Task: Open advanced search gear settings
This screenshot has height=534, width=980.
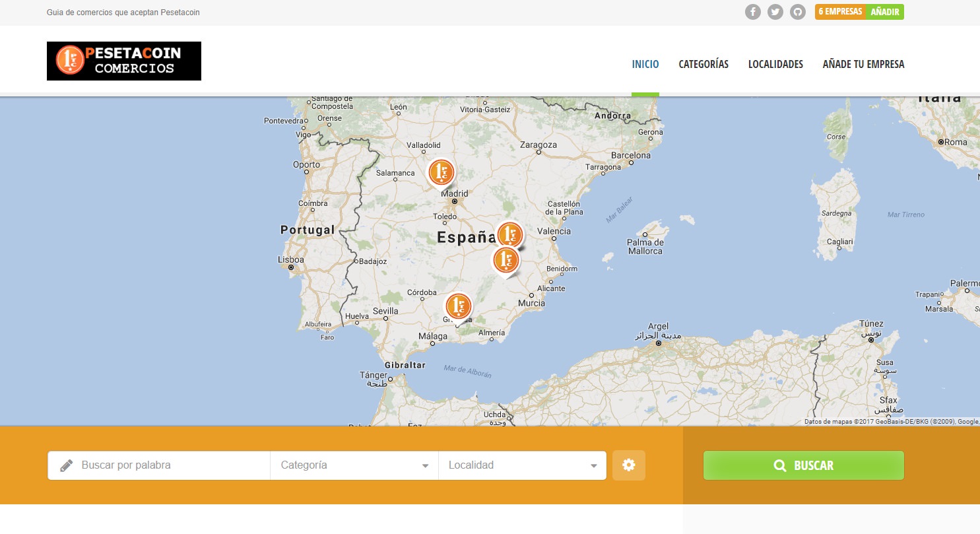Action: point(629,465)
